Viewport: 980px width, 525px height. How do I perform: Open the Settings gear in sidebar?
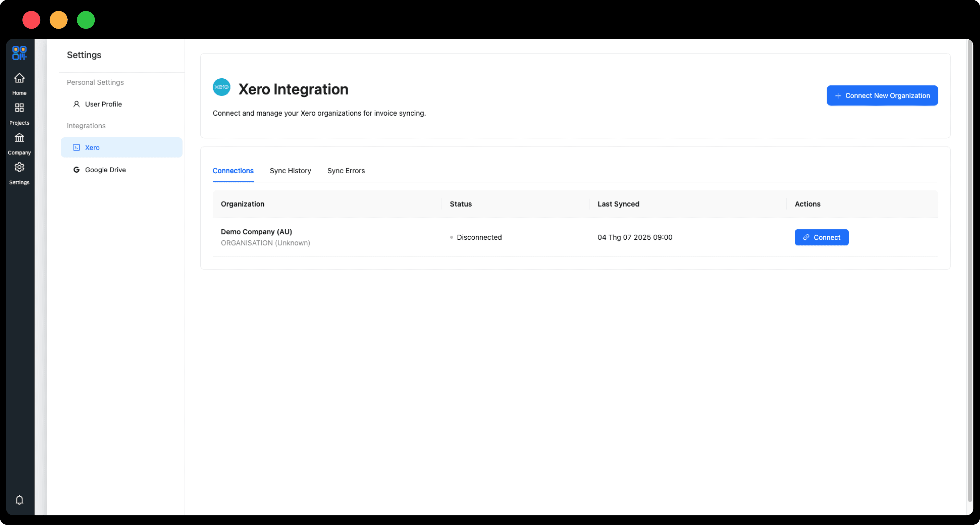coord(19,174)
